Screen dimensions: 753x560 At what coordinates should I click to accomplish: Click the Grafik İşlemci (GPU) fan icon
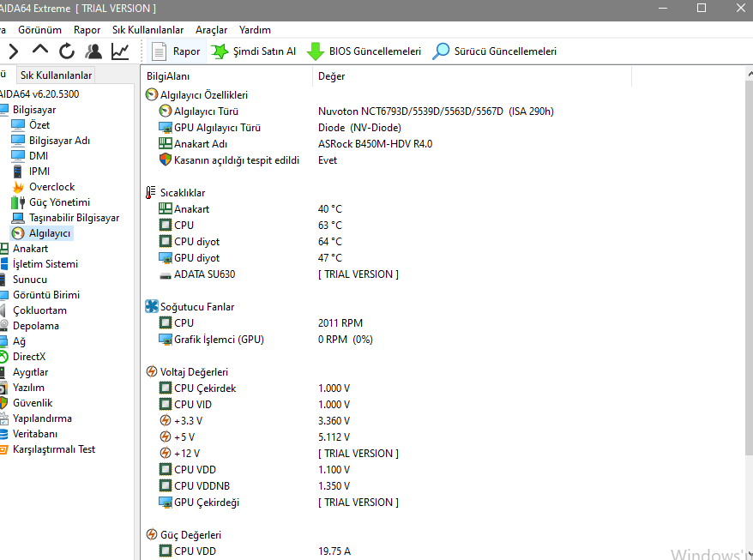point(166,340)
